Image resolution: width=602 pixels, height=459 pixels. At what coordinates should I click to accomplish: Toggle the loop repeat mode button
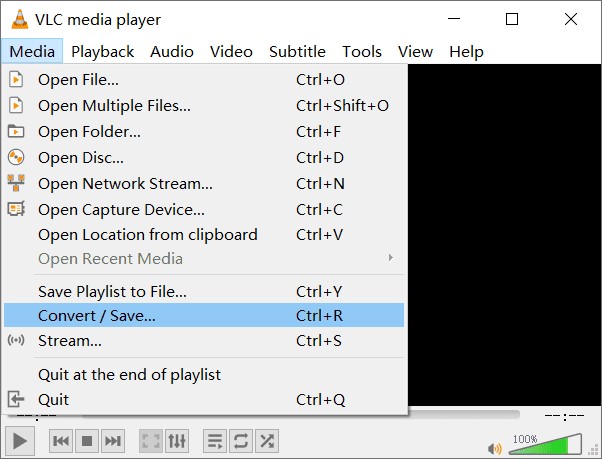pos(241,441)
